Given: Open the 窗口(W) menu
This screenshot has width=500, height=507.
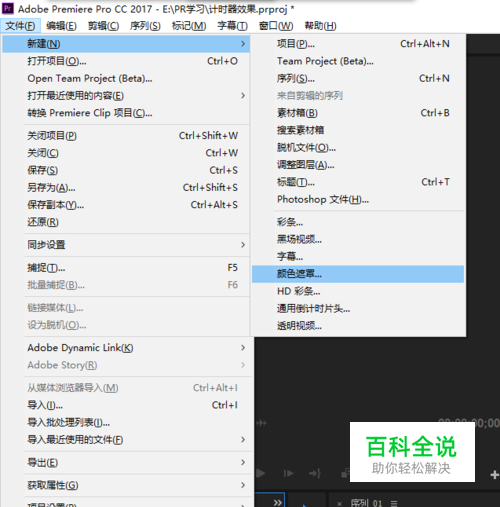Looking at the screenshot, I should point(276,26).
